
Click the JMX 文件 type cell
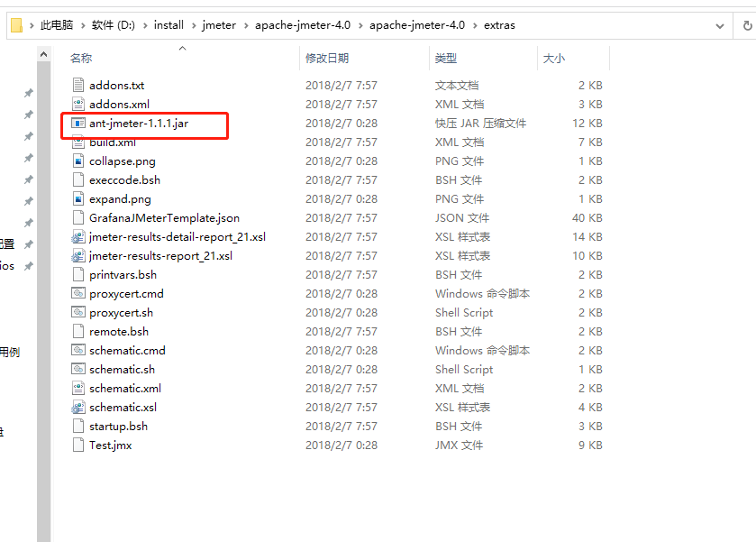point(459,445)
